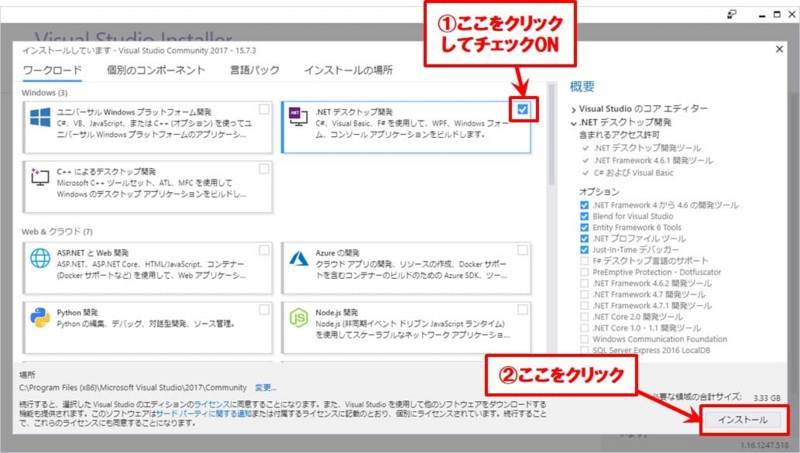Image resolution: width=800 pixels, height=453 pixels.
Task: Click the ASP.NET globe icon
Action: click(x=40, y=258)
